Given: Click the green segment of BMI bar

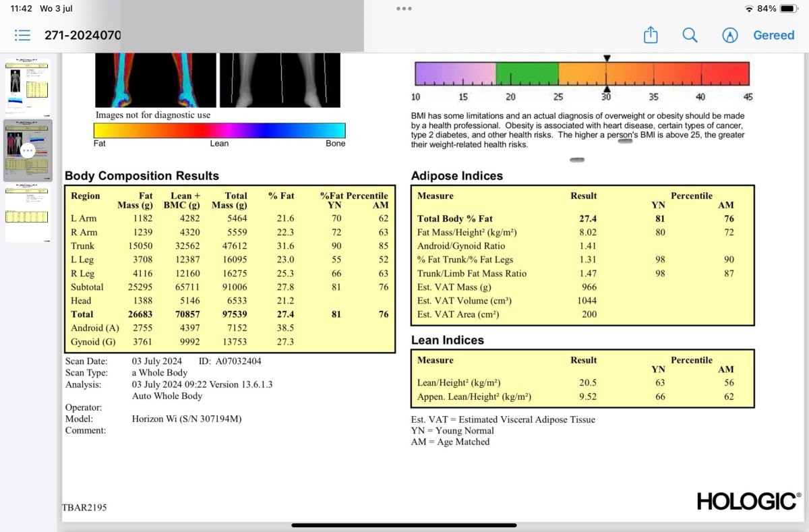Looking at the screenshot, I should (527, 73).
